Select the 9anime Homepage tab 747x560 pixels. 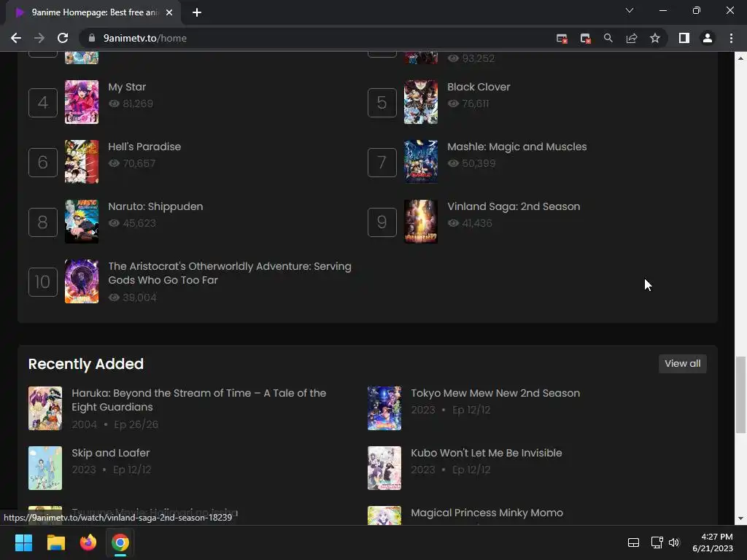click(x=93, y=12)
